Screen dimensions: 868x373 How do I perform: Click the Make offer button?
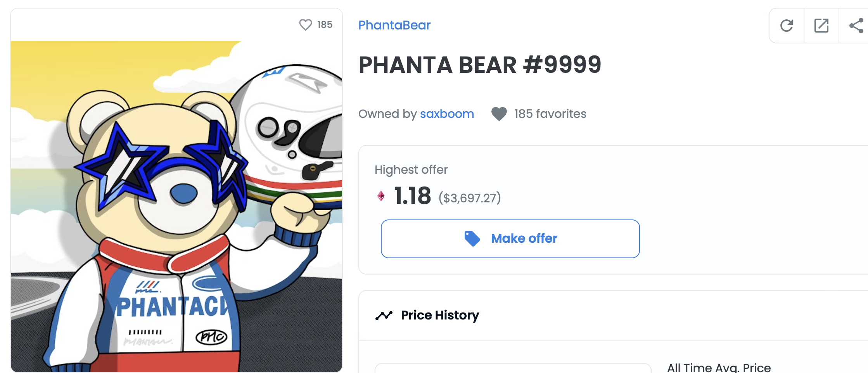tap(510, 239)
